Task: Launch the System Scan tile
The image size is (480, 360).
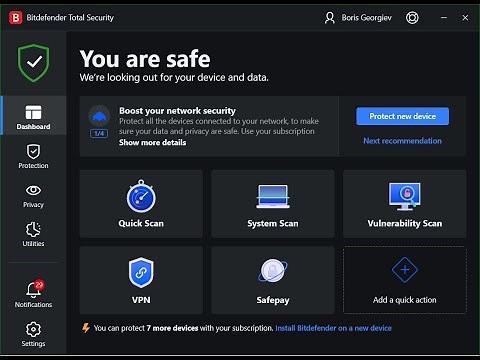Action: (x=273, y=204)
